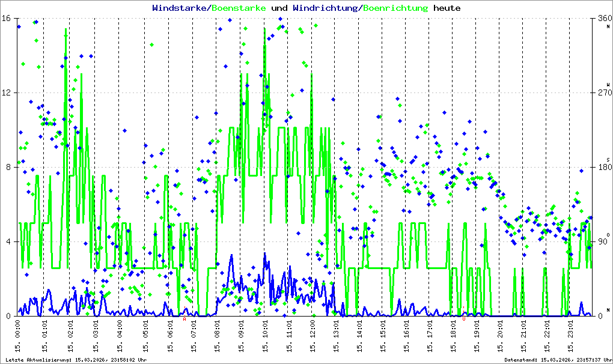Screen dimensions: 613x364
Task: Click the 'Datenstand' timestamp in footer
Action: 558,360
